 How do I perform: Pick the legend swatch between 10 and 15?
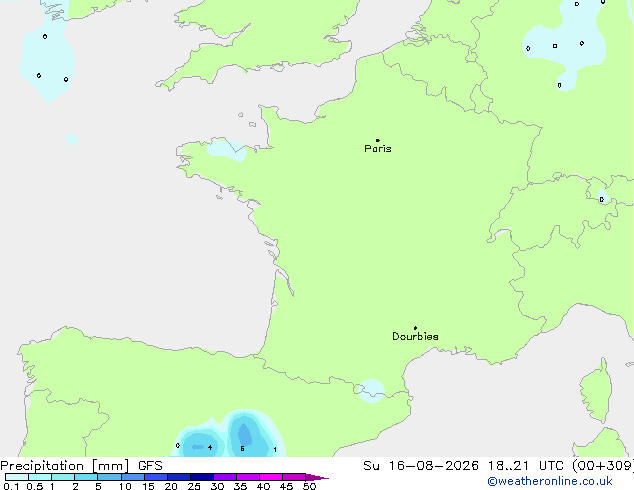point(133,477)
